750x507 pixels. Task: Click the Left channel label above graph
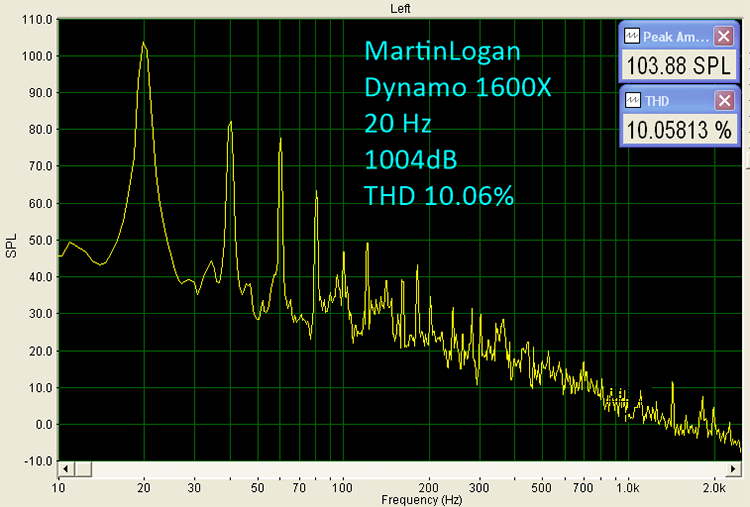[x=402, y=8]
